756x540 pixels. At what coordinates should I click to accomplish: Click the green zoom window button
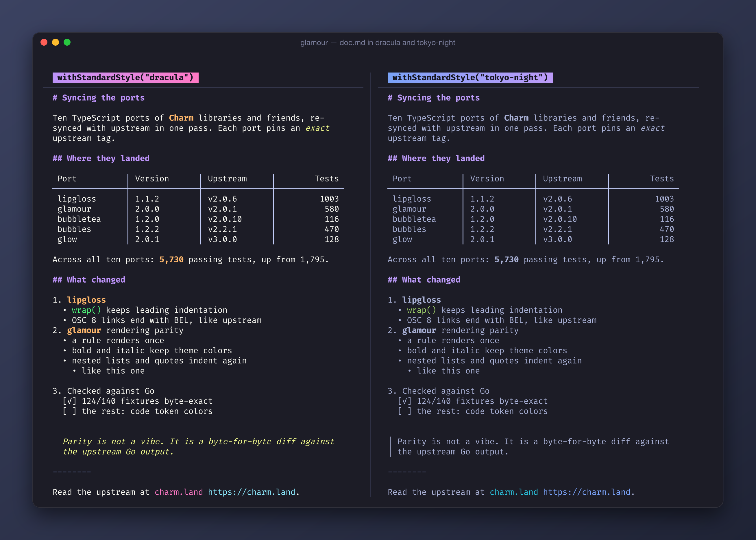click(67, 42)
